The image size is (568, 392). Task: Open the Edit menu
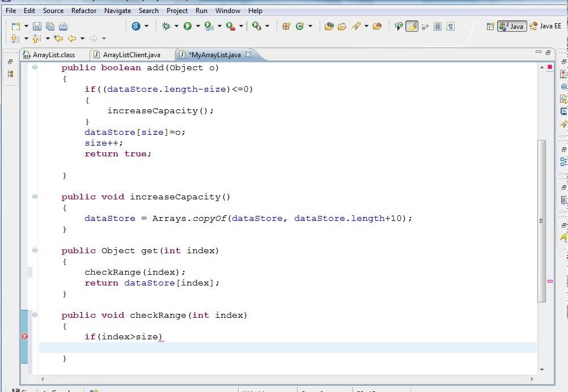click(29, 11)
